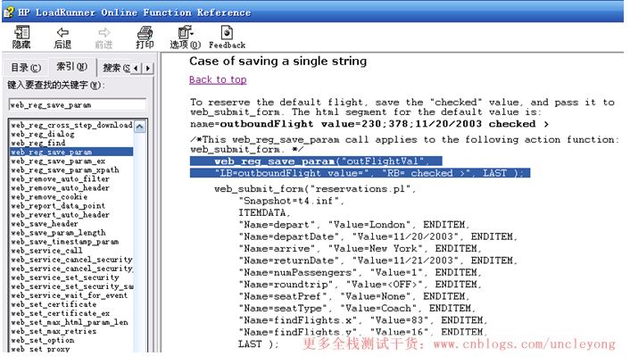Select web_reg_find index entry

38,143
